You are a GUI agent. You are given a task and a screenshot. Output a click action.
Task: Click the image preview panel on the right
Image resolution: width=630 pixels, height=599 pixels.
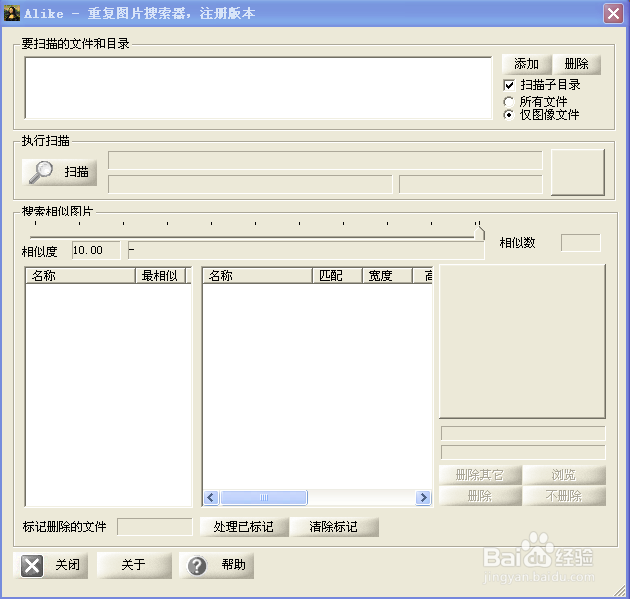(522, 341)
